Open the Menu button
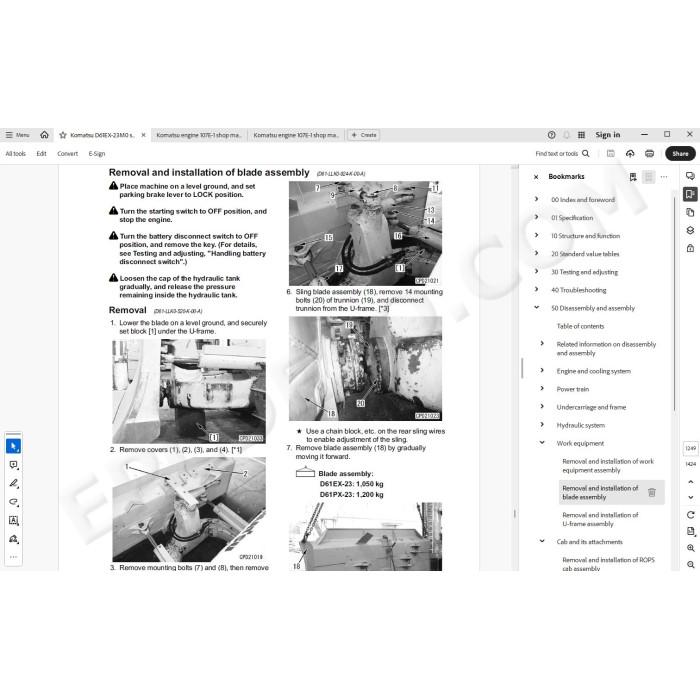 click(17, 135)
